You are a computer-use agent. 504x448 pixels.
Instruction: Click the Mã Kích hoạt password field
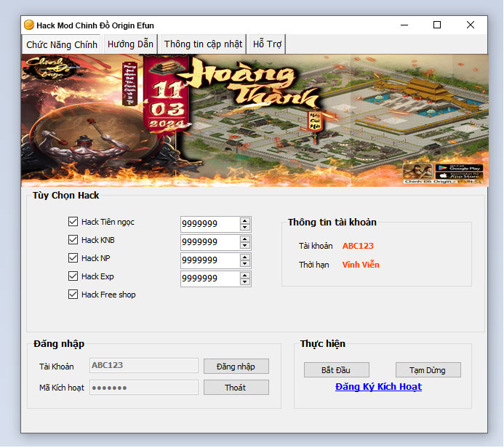[x=144, y=388]
